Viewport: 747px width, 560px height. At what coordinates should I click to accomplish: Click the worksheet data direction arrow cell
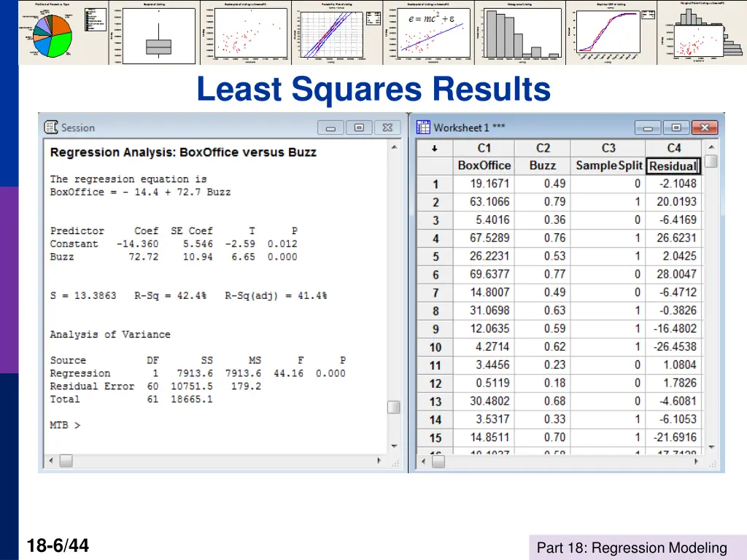pos(435,148)
